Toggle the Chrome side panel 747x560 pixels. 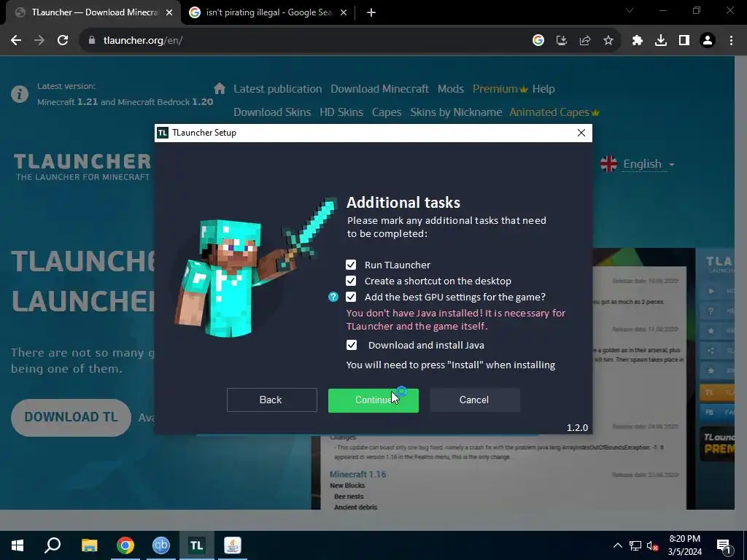684,41
